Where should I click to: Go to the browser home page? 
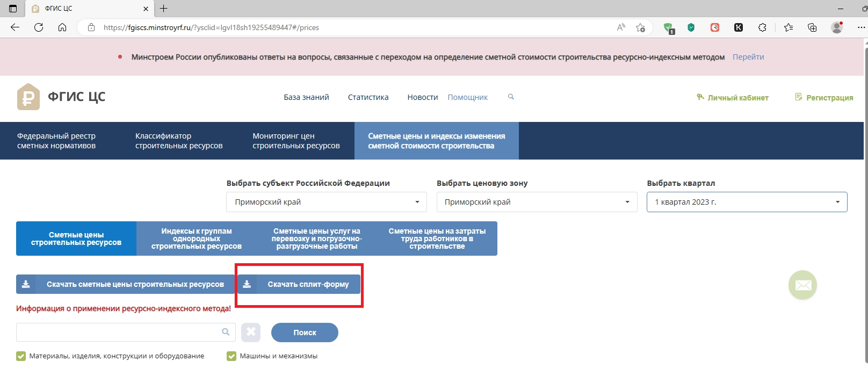pyautogui.click(x=62, y=27)
